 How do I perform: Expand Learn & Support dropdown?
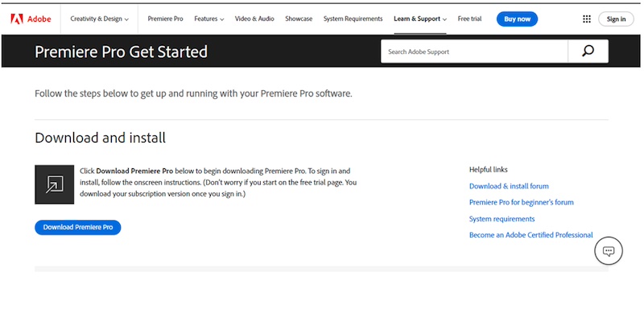click(420, 19)
